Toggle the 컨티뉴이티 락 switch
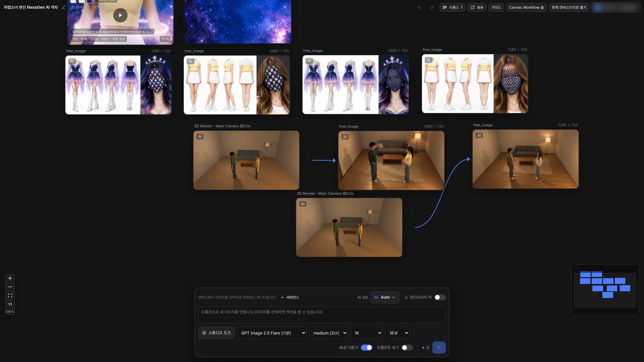The width and height of the screenshot is (644, 362). (x=440, y=298)
